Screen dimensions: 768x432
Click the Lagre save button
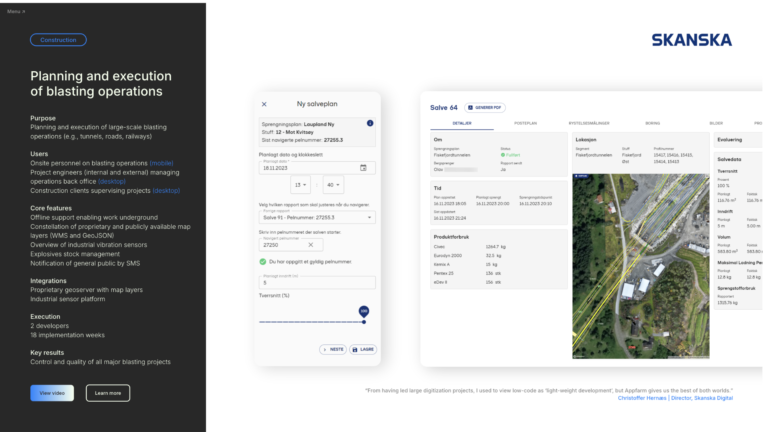pos(362,349)
